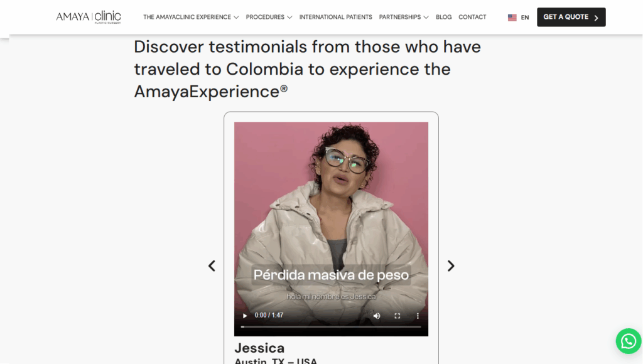Open the WhatsApp chat bubble
The image size is (643, 364).
click(x=628, y=341)
